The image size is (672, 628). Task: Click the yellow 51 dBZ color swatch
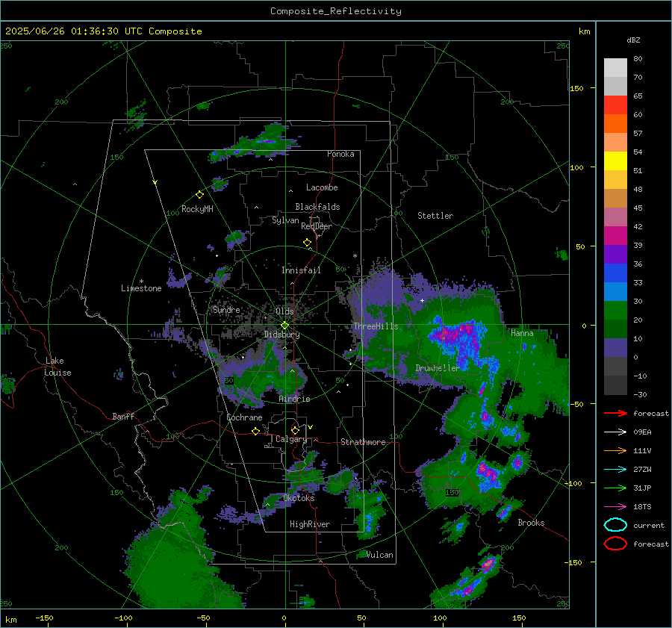click(615, 161)
